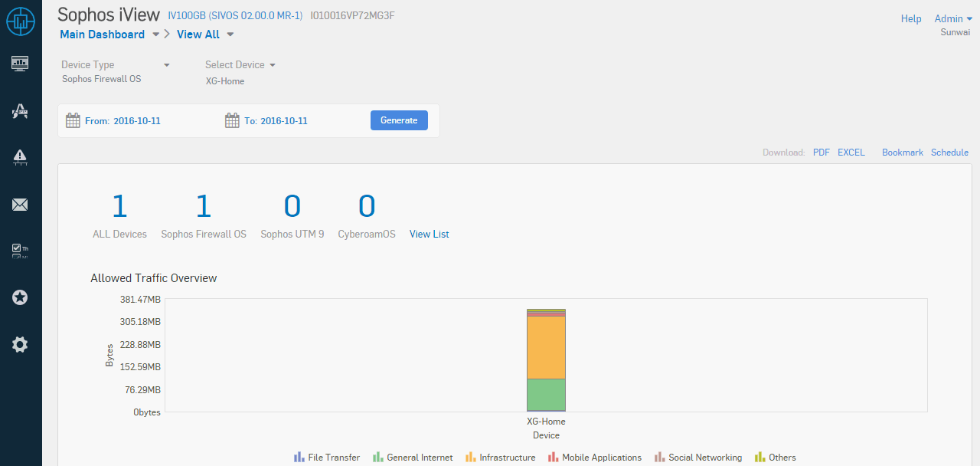Click the Sophos UTM 9 device count
Viewport: 980px width, 466px height.
click(x=292, y=206)
